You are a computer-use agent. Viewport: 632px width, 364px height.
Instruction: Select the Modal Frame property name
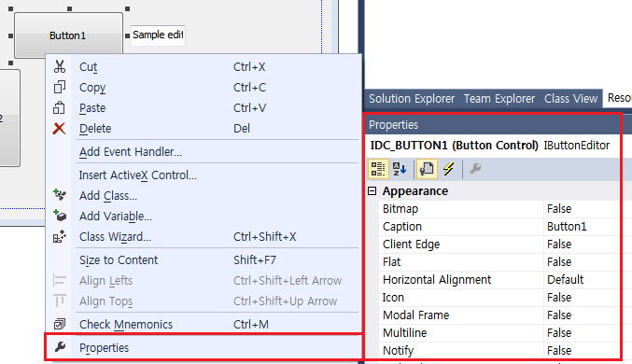pyautogui.click(x=461, y=315)
